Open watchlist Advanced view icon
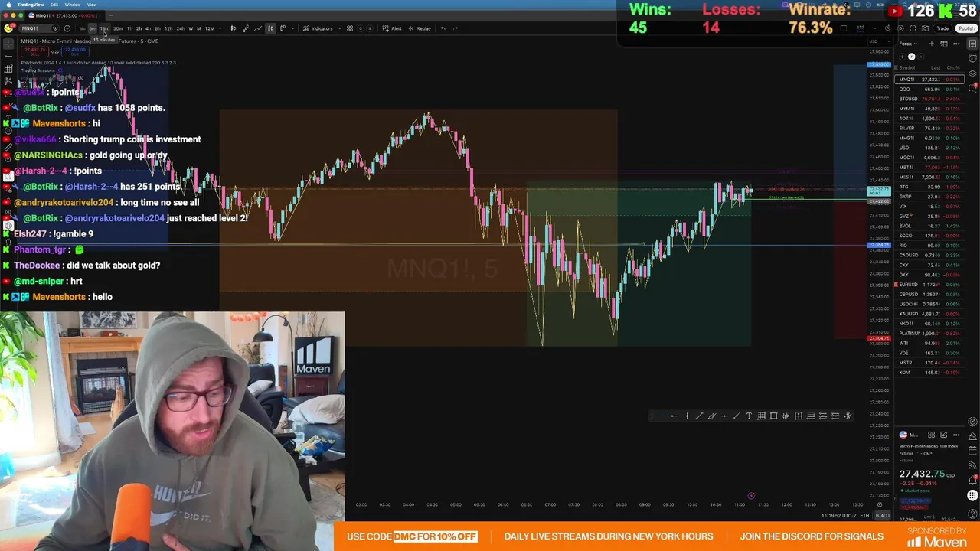 click(x=943, y=44)
